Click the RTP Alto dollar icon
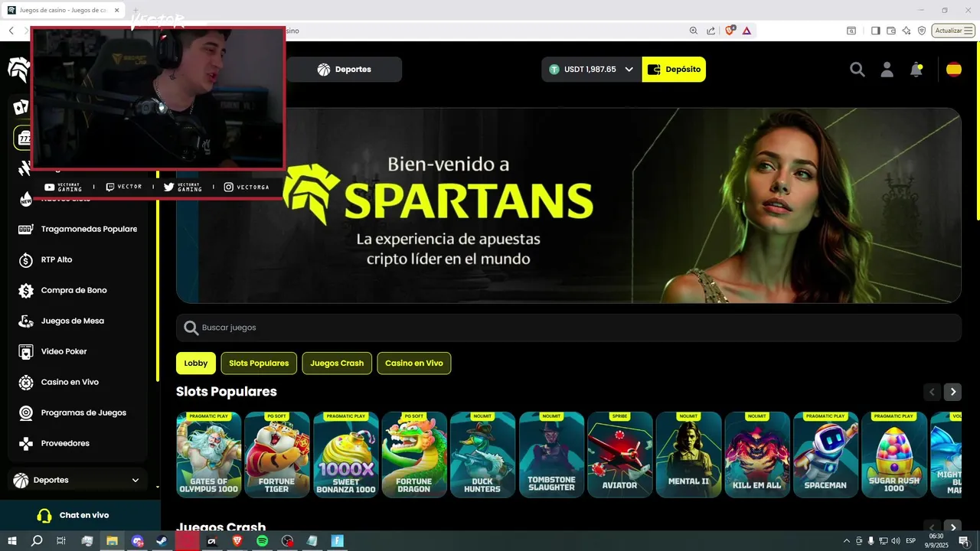The width and height of the screenshot is (980, 551). point(26,260)
